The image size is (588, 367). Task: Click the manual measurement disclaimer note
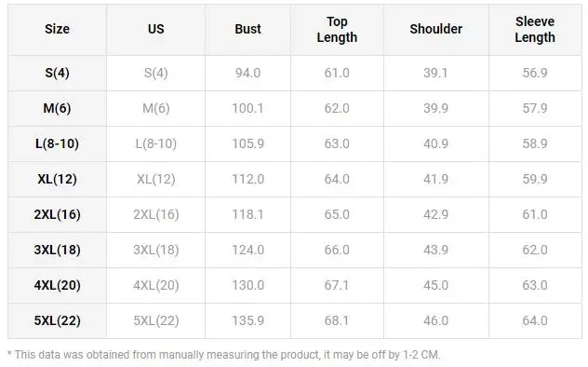pyautogui.click(x=224, y=355)
